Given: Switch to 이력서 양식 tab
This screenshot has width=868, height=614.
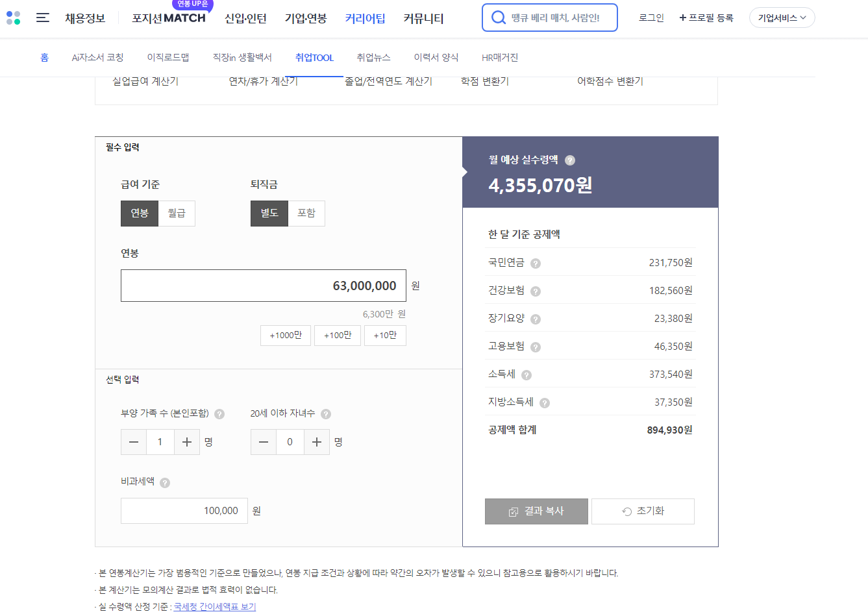Looking at the screenshot, I should 436,58.
